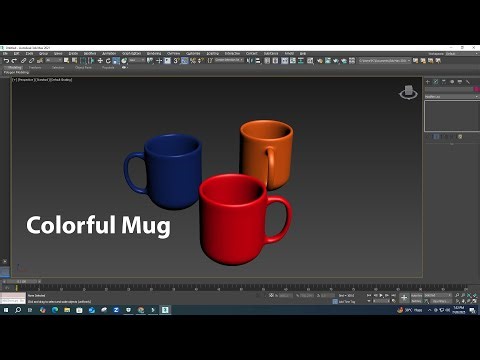Toggle the Percent Snap button
This screenshot has width=480, height=360.
tap(193, 61)
